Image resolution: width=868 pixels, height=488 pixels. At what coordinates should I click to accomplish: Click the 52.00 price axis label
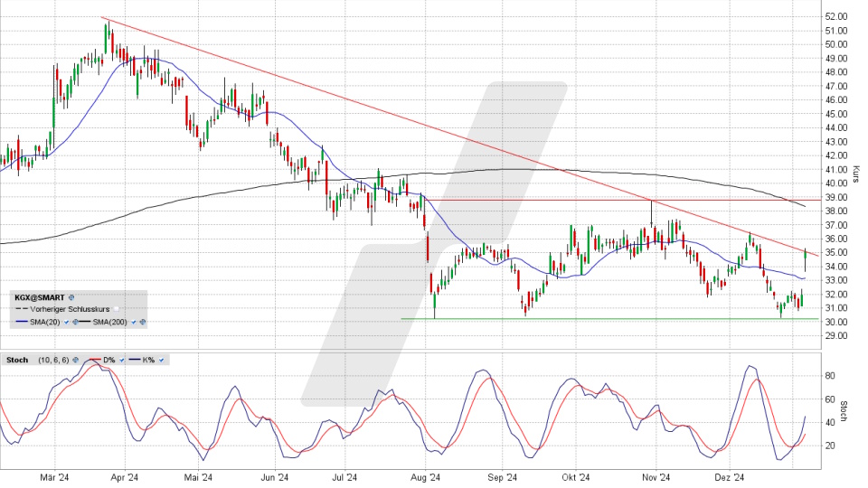pos(835,16)
